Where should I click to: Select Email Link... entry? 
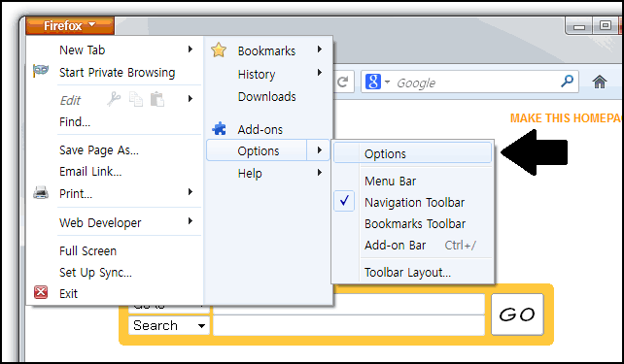pos(90,172)
